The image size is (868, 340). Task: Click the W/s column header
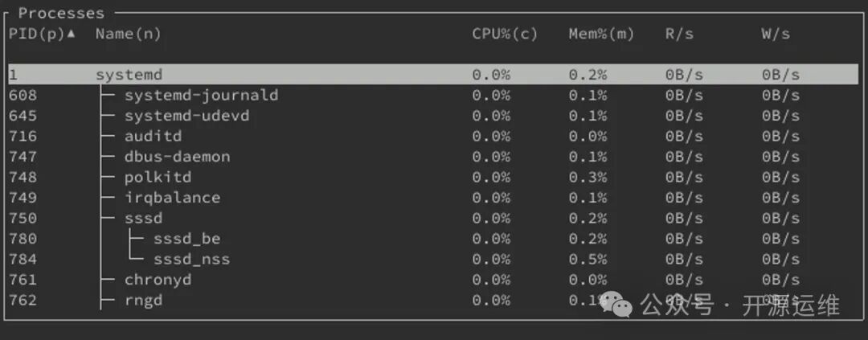tap(776, 34)
